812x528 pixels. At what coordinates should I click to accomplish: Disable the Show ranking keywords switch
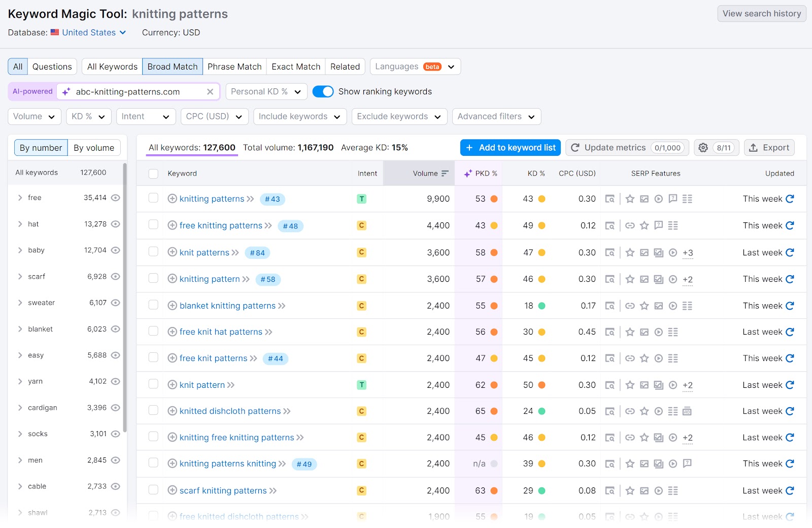323,91
